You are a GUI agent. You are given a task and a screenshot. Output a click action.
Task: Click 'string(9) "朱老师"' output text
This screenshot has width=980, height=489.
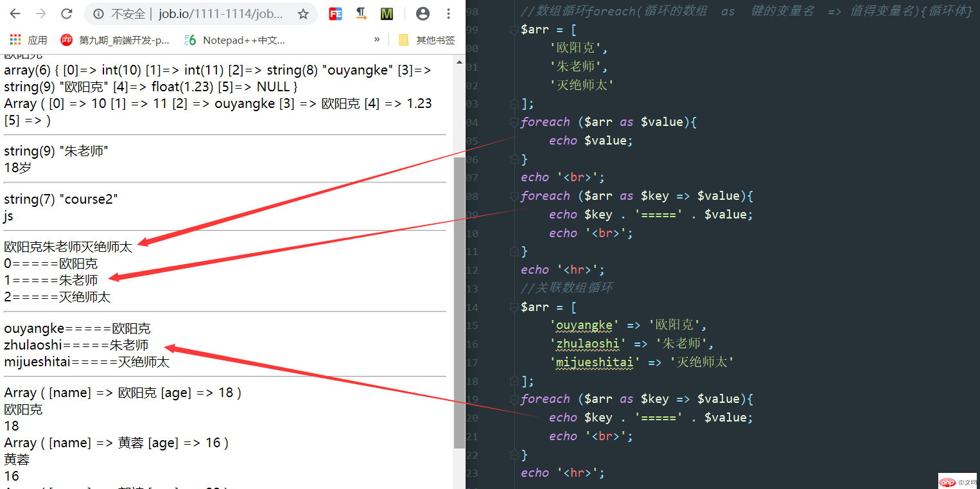pyautogui.click(x=56, y=151)
